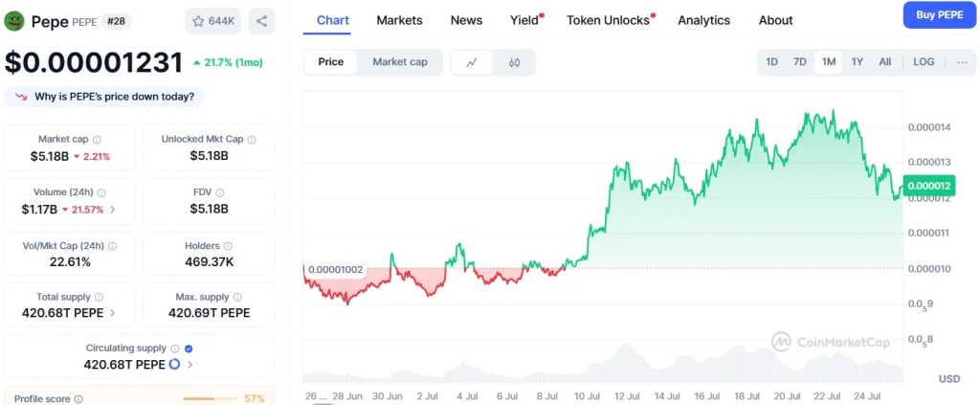
Task: Open the Markets tab
Action: point(399,20)
